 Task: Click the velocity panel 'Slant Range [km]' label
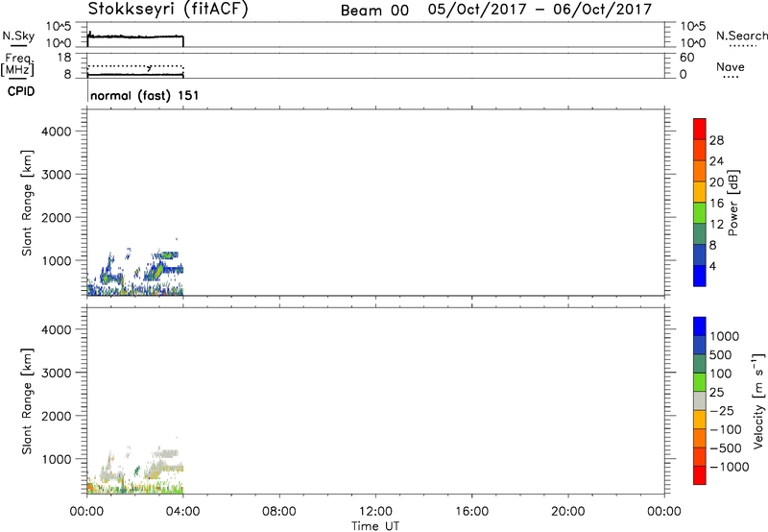[27, 401]
